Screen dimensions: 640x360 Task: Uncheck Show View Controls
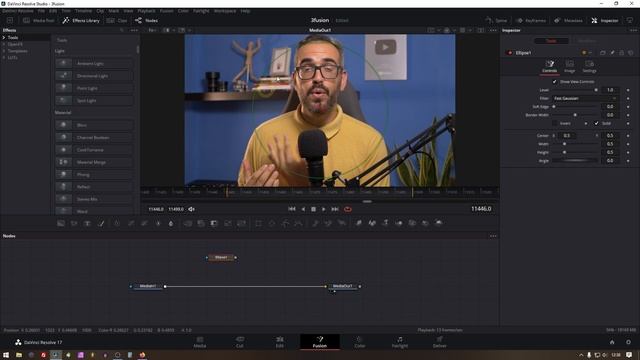coord(554,82)
